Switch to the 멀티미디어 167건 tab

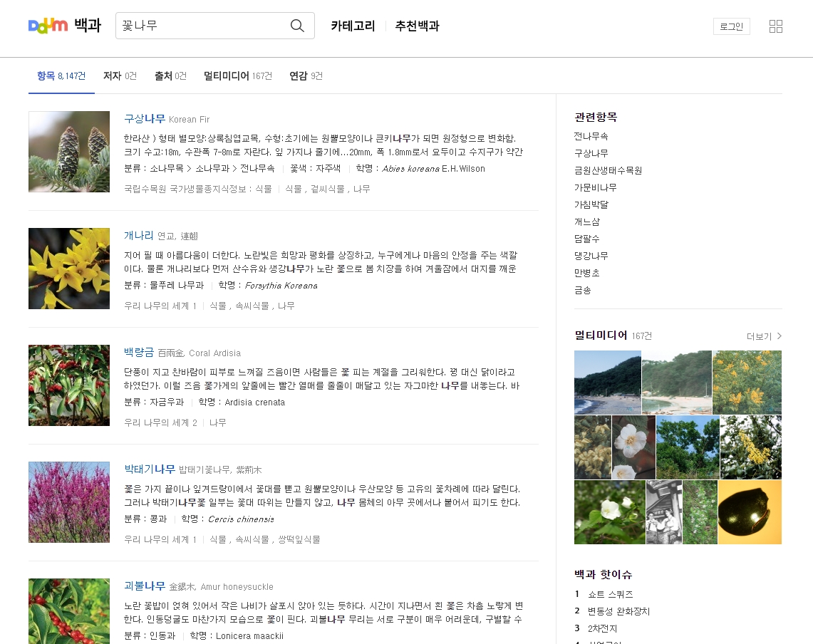click(x=237, y=76)
